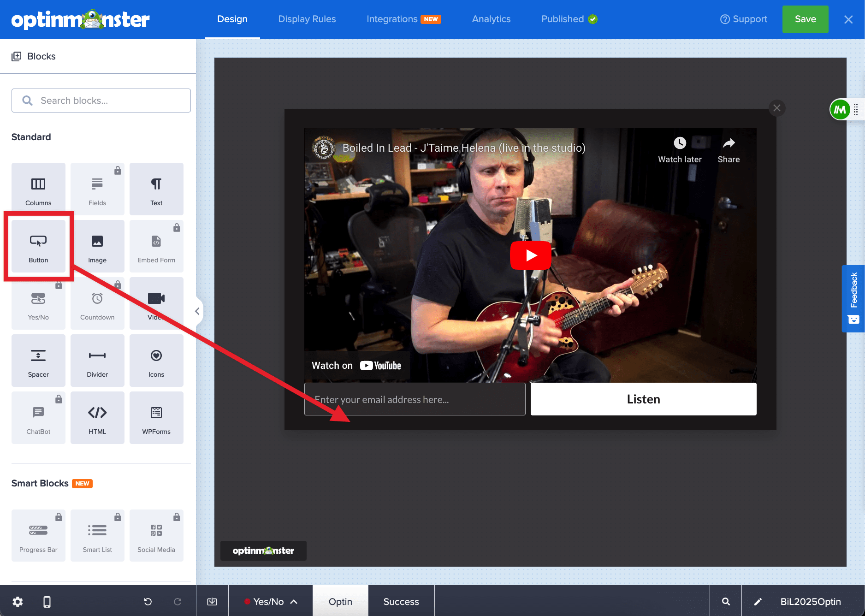This screenshot has width=865, height=616.
Task: Collapse the blocks sidebar panel
Action: (197, 311)
